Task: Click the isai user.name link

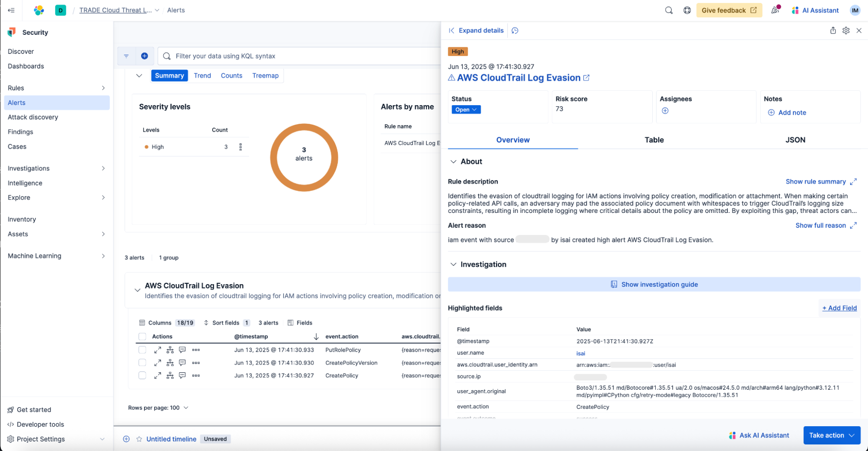Action: click(581, 353)
